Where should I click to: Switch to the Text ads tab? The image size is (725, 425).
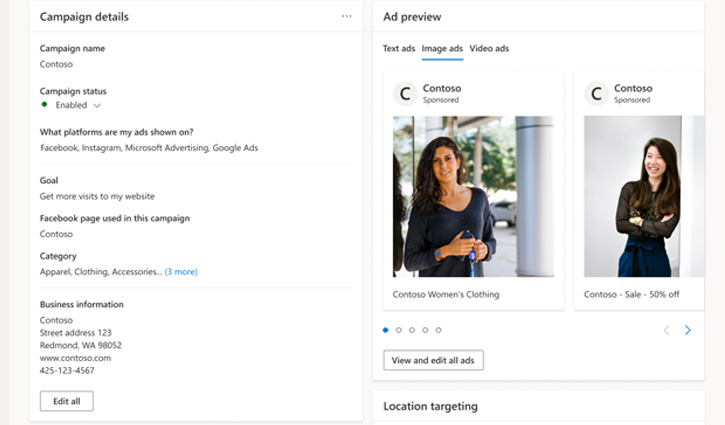[399, 48]
